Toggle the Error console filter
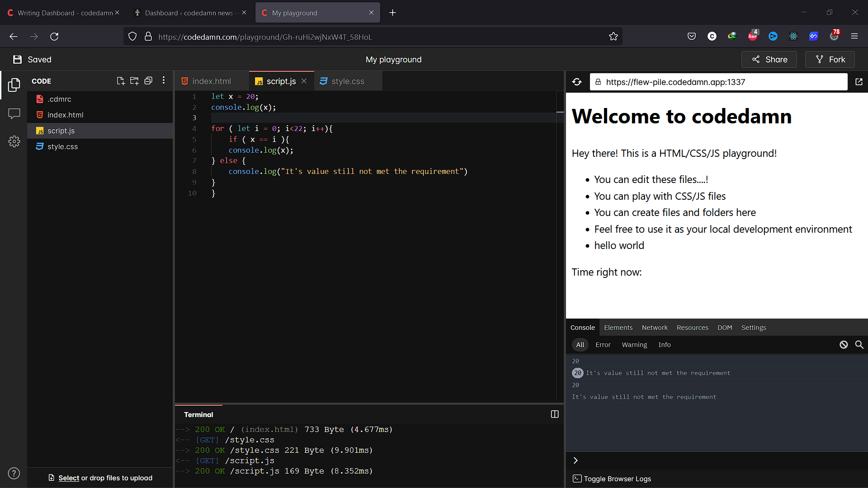This screenshot has width=868, height=488. (x=603, y=344)
